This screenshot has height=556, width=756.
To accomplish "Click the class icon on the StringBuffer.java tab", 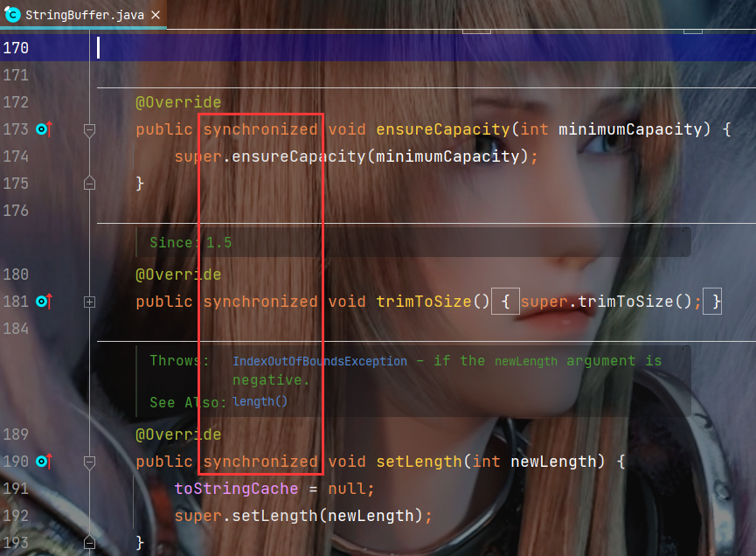I will (x=12, y=15).
